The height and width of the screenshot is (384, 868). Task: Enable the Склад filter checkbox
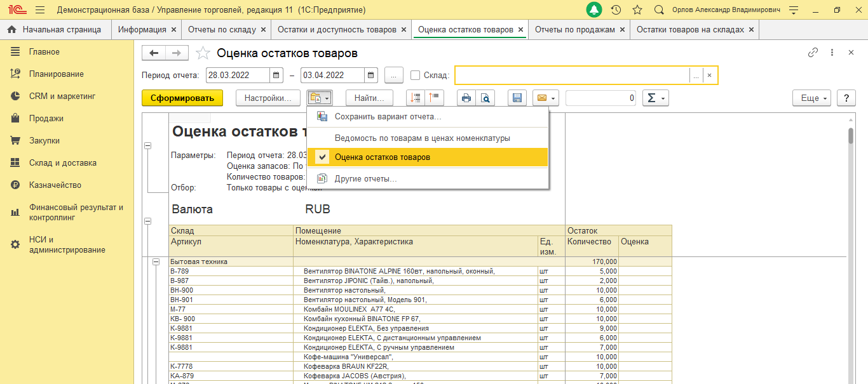[x=416, y=76]
